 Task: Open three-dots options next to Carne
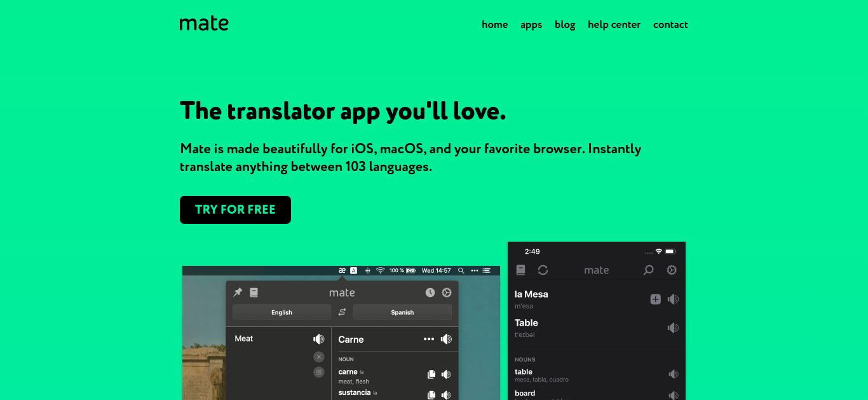click(x=429, y=339)
